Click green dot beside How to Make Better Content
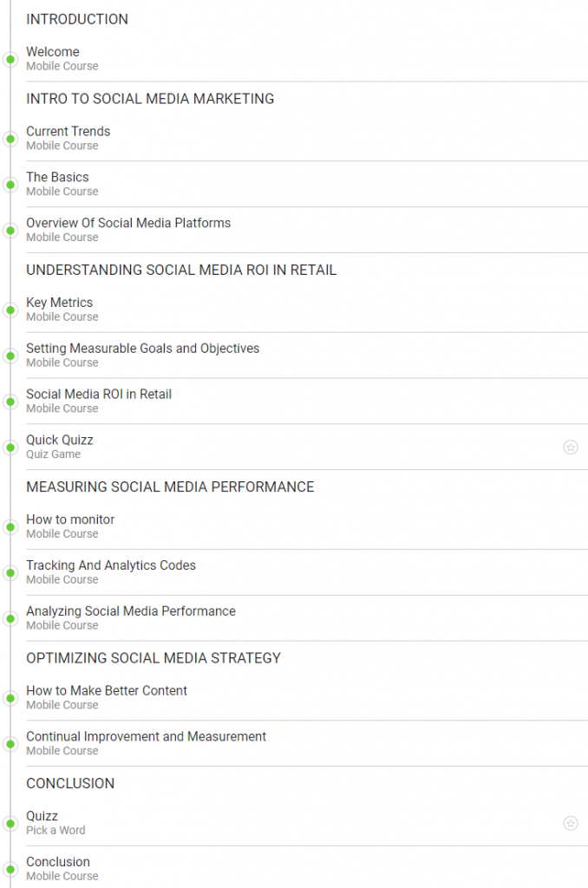 point(10,698)
